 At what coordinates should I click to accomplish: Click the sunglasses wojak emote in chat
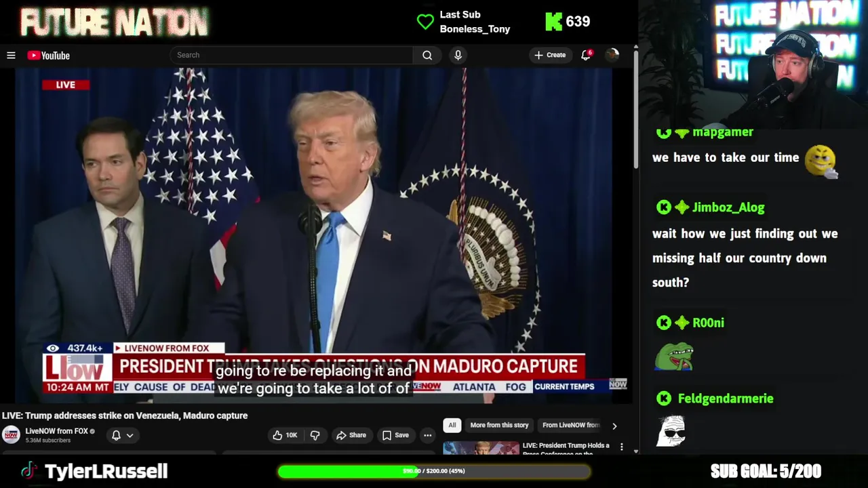click(672, 432)
